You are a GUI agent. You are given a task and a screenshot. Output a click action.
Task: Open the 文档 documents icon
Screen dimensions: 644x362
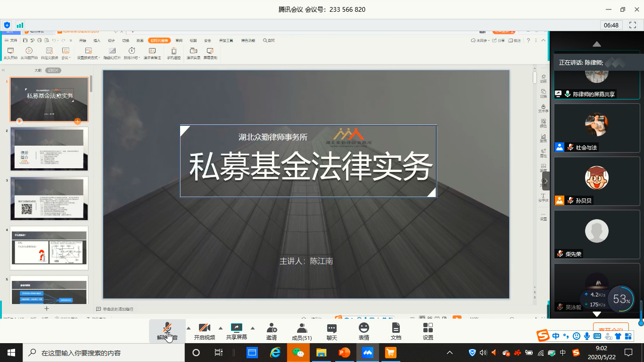[x=396, y=330]
